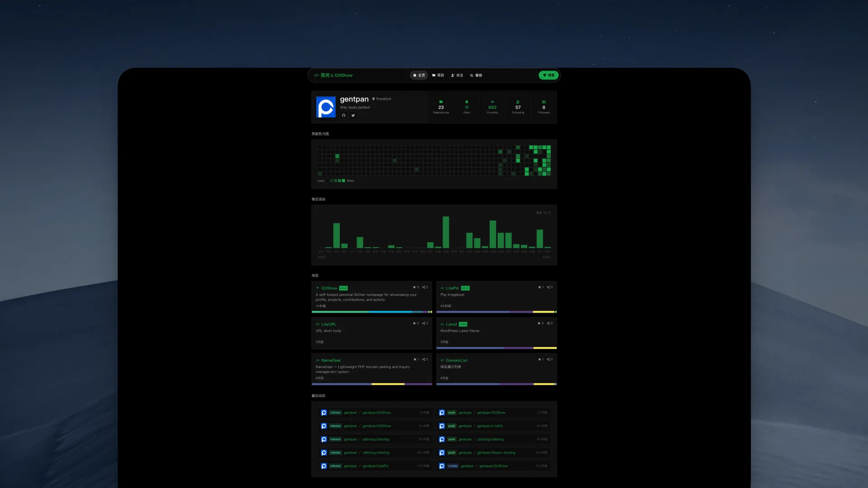Open the DomainList project title link

click(x=457, y=361)
